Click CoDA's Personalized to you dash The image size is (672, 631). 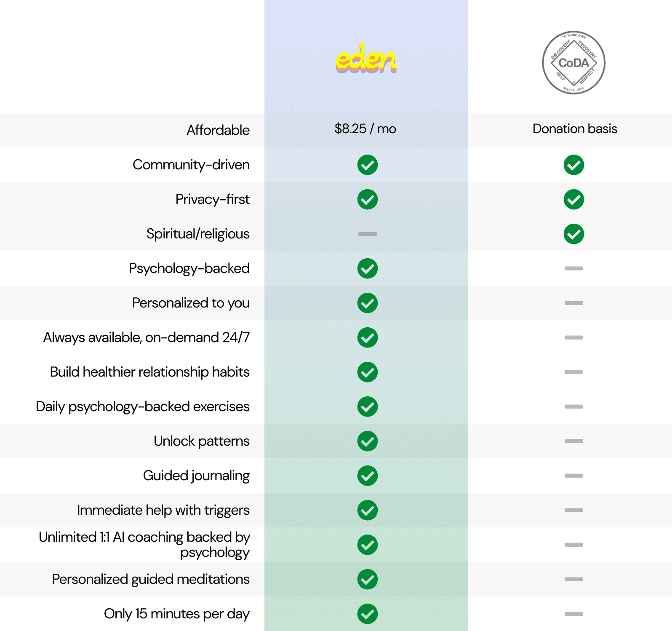click(573, 303)
